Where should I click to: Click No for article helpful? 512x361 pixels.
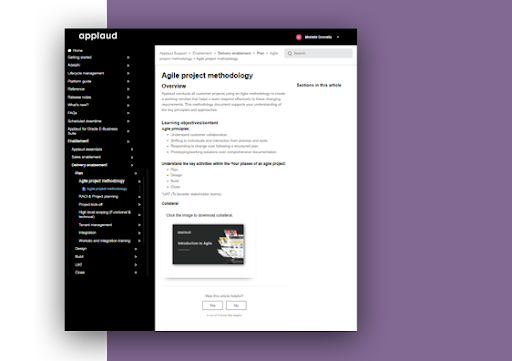point(236,305)
